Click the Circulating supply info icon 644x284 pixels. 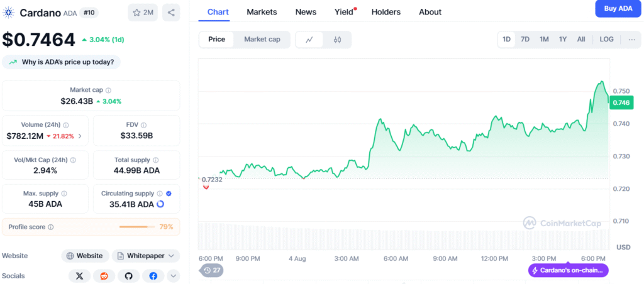pyautogui.click(x=160, y=194)
